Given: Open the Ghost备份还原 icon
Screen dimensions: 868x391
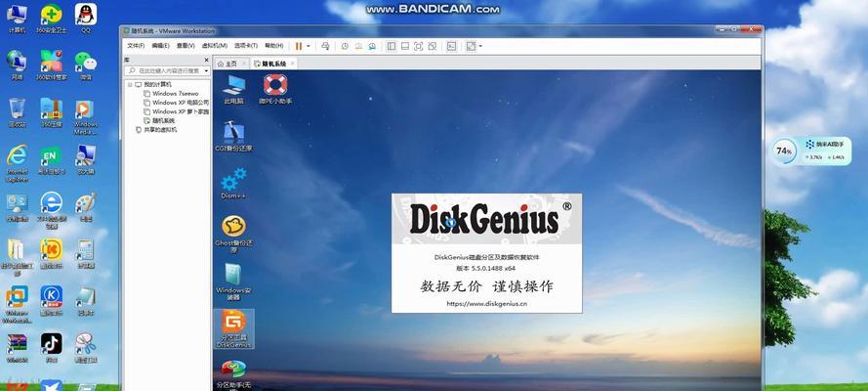Looking at the screenshot, I should coord(233,234).
